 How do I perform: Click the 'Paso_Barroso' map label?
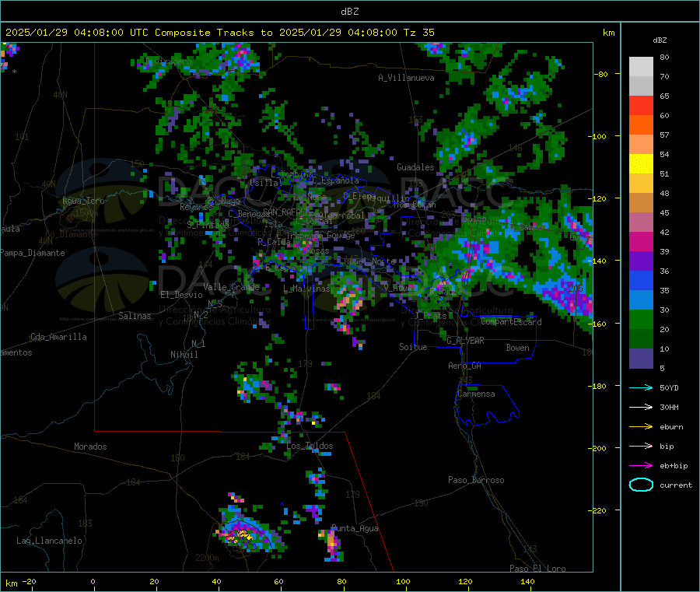coord(476,480)
